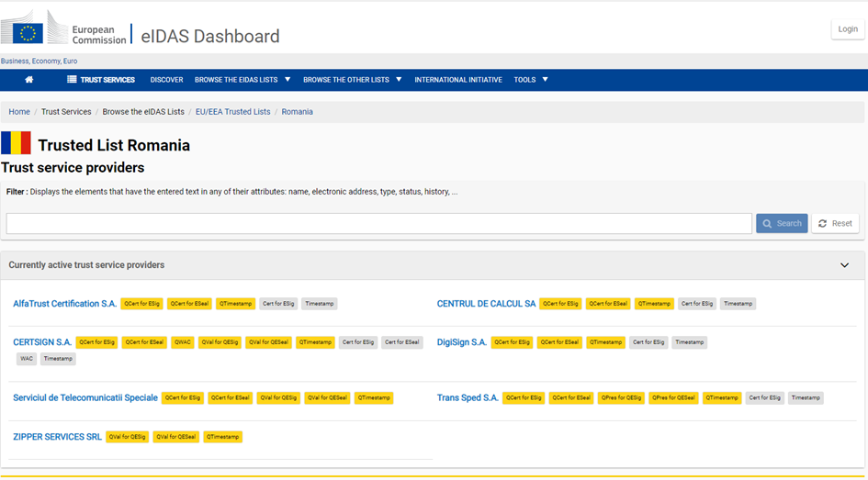Open the DigiSign S.A. provider link
868x480 pixels.
461,342
